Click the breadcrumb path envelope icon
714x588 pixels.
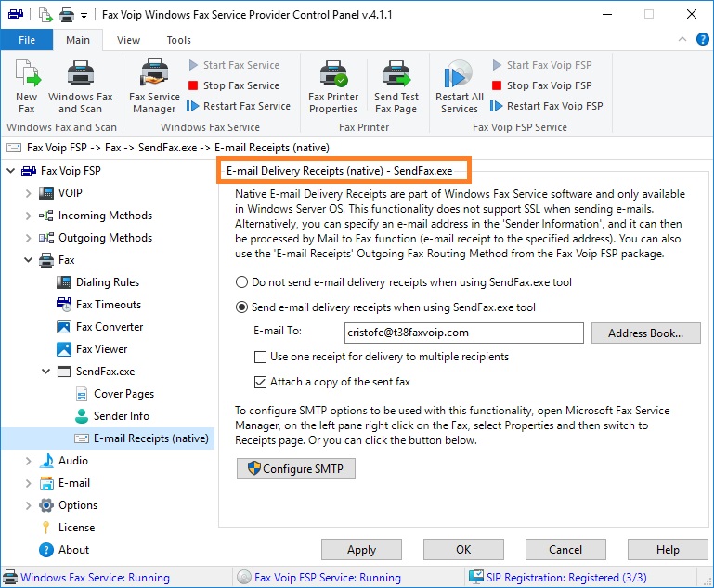14,148
